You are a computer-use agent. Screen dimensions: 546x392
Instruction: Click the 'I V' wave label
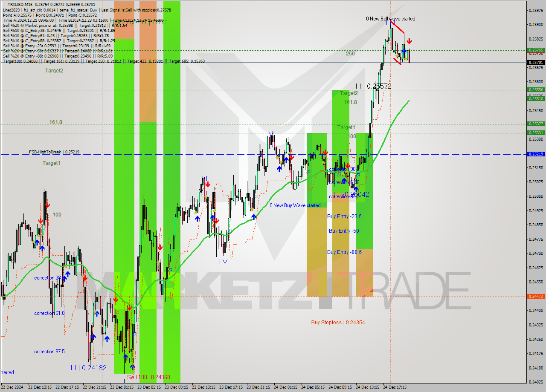click(224, 262)
